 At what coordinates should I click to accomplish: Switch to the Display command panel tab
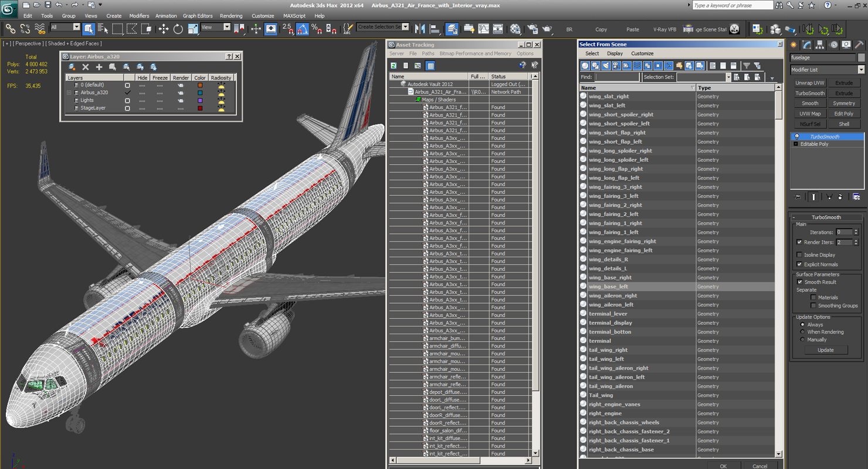[846, 45]
